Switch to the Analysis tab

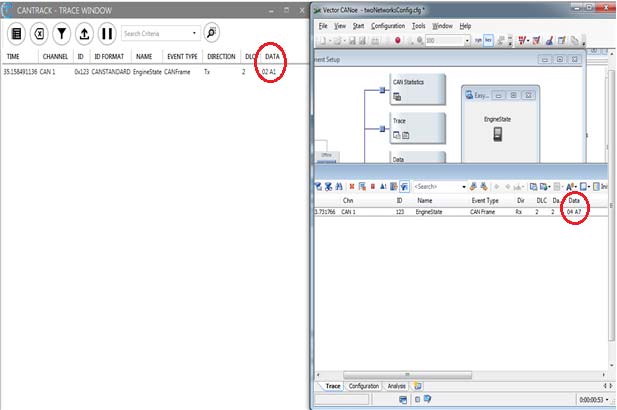397,385
